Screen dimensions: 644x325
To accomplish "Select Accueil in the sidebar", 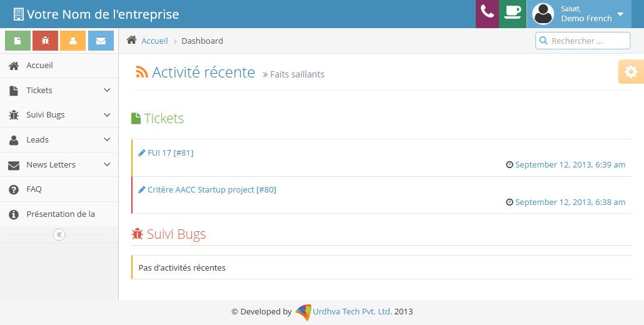I will pyautogui.click(x=39, y=66).
